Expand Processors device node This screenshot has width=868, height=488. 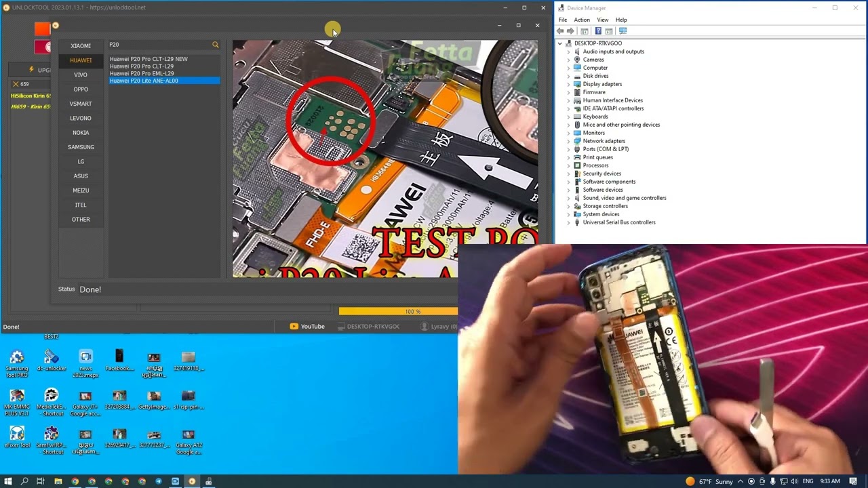pos(568,165)
